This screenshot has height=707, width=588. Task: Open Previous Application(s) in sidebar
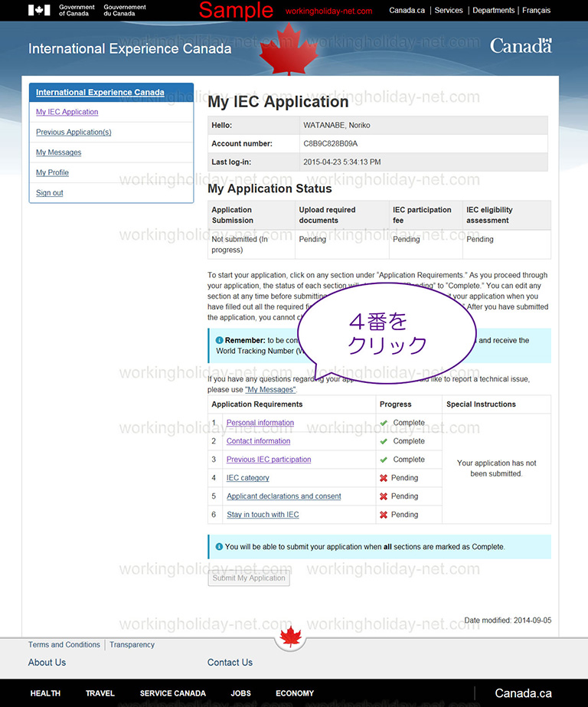73,132
